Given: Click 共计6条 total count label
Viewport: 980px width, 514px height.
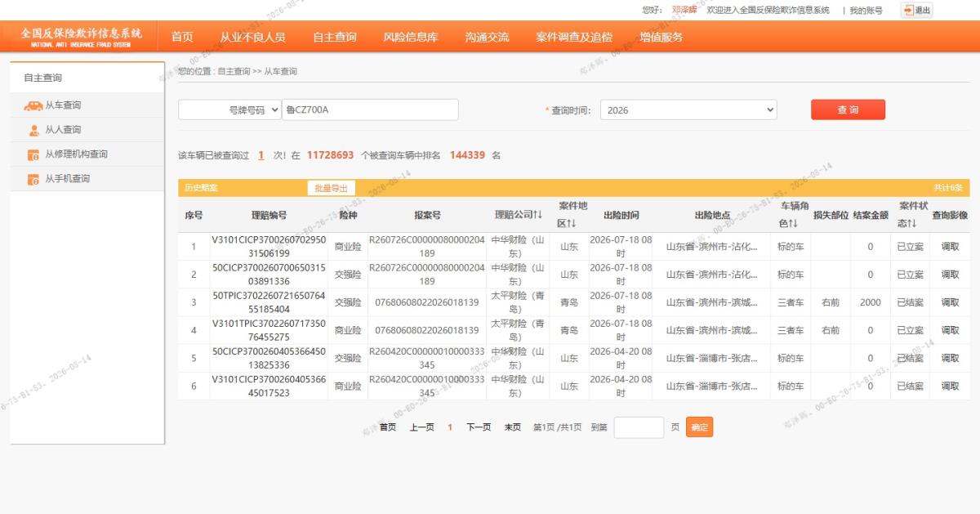Looking at the screenshot, I should 948,188.
